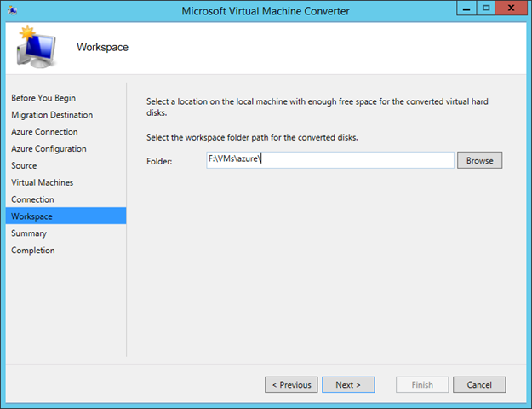The height and width of the screenshot is (409, 532).
Task: Go back with the Previous button
Action: click(291, 384)
